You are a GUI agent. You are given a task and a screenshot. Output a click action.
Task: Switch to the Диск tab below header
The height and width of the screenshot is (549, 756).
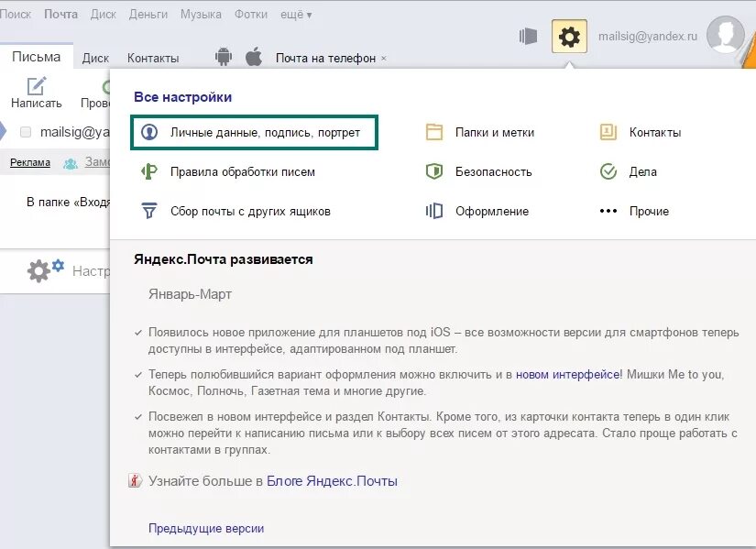pos(95,58)
